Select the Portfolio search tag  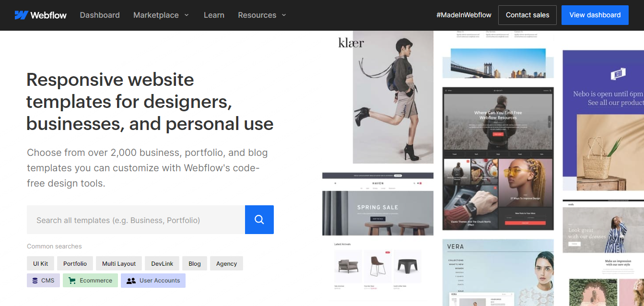click(75, 263)
